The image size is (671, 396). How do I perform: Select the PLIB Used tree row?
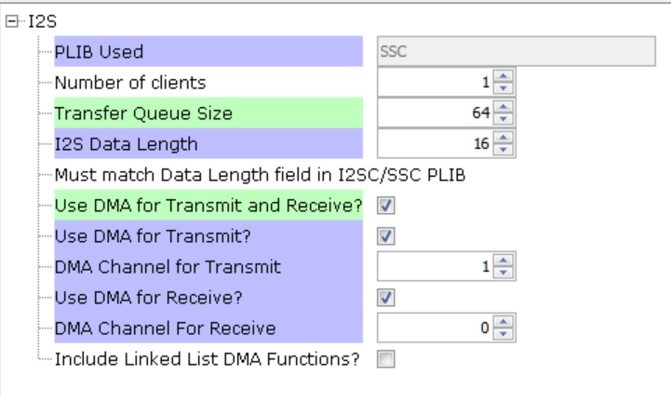pyautogui.click(x=208, y=51)
